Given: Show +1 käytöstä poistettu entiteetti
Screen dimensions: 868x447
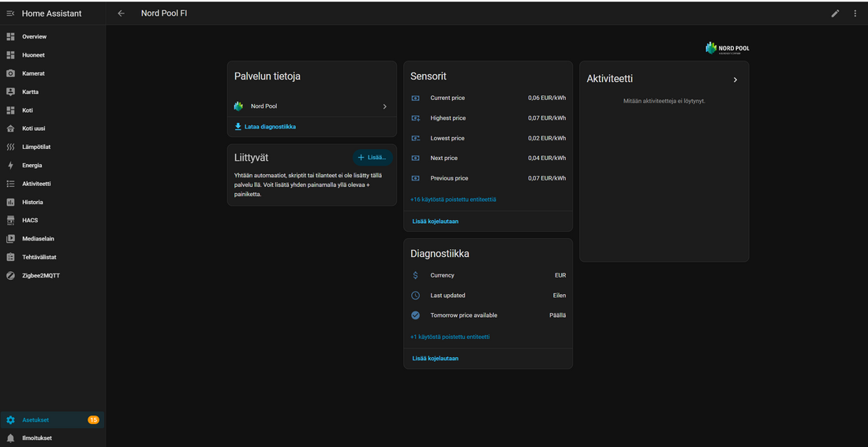Looking at the screenshot, I should pos(450,337).
